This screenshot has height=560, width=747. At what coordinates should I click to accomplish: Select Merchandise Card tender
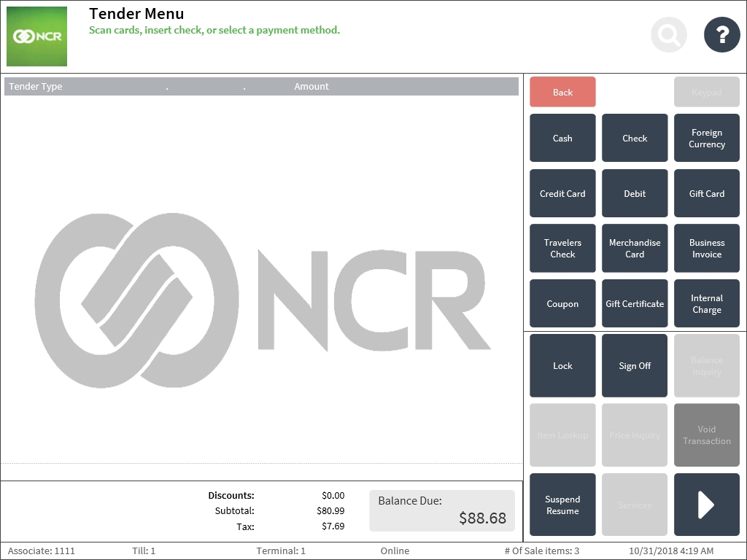click(x=635, y=248)
